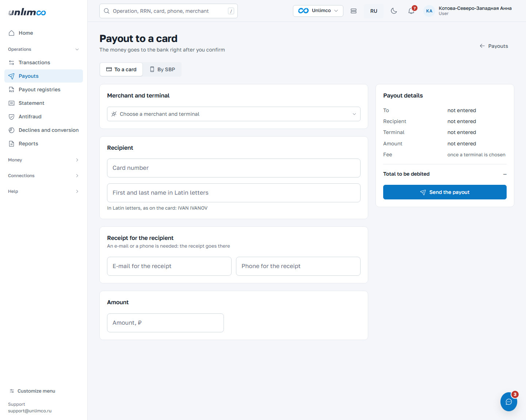
Task: Open the merchant and terminal dropdown
Action: tap(234, 114)
